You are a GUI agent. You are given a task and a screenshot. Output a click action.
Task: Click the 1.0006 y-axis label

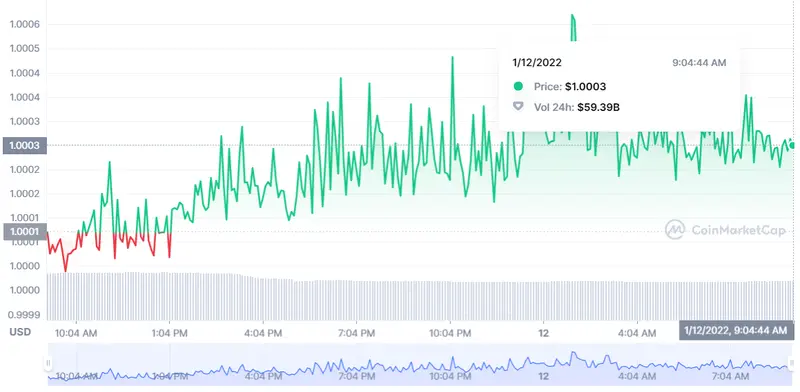[x=25, y=24]
